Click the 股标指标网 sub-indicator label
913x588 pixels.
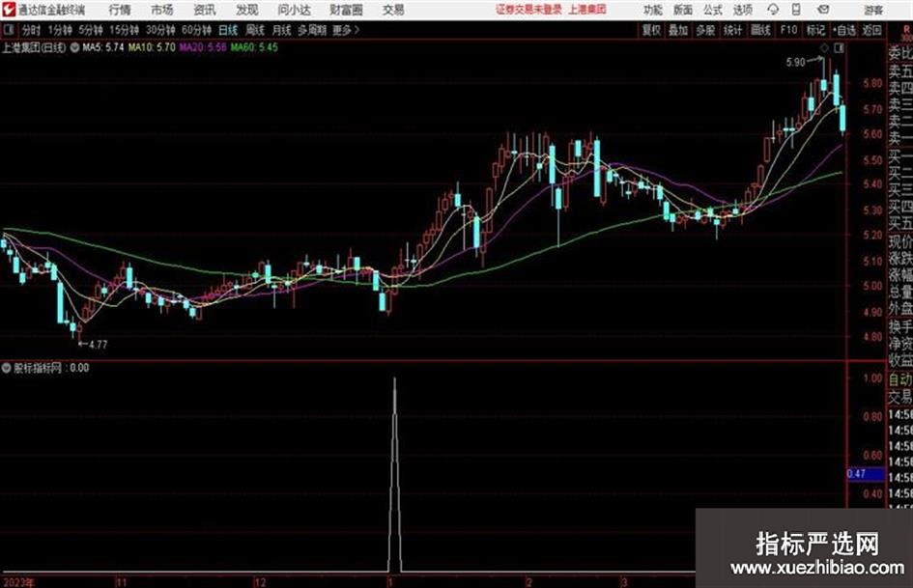click(38, 368)
